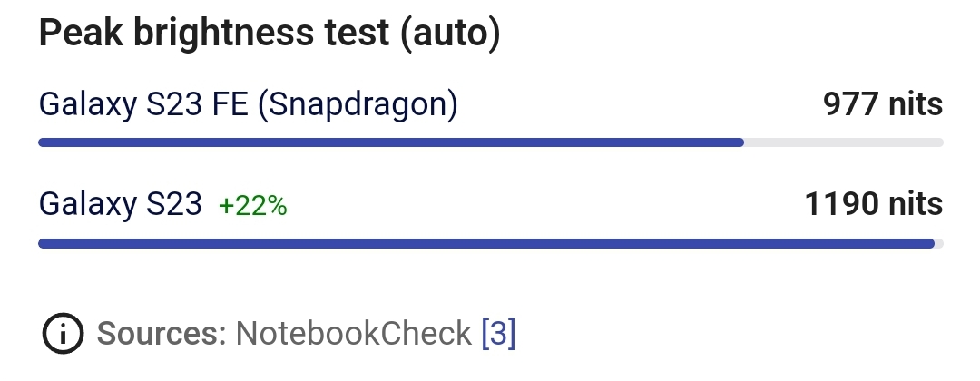Click the blue Galaxy S23 brightness bar
Image resolution: width=980 pixels, height=381 pixels.
(x=485, y=243)
